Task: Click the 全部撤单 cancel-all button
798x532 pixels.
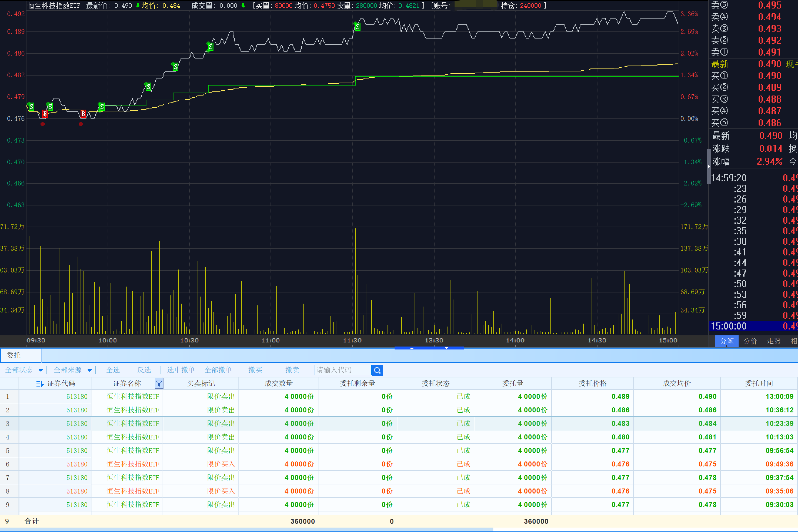Action: pos(218,370)
